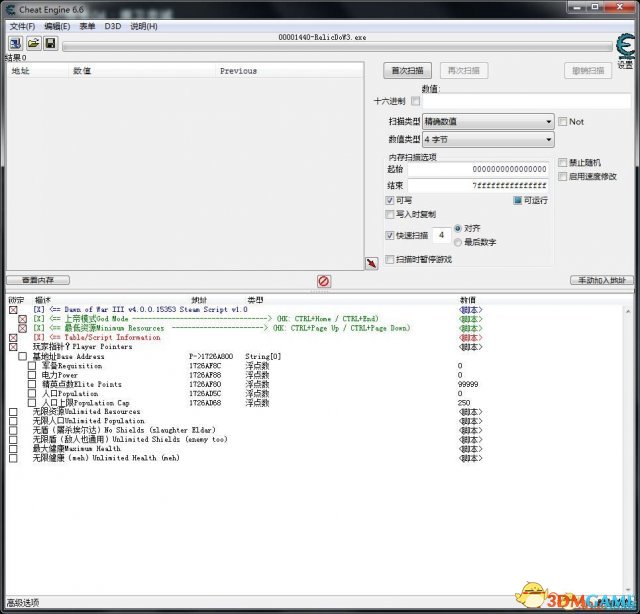Click the red no-entry clear list icon

point(324,281)
